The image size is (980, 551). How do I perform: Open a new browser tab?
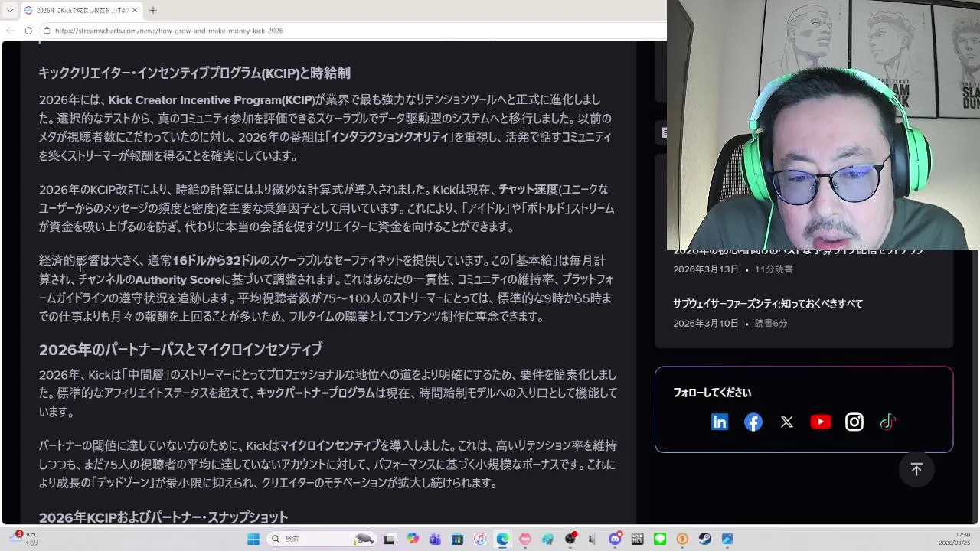[152, 10]
